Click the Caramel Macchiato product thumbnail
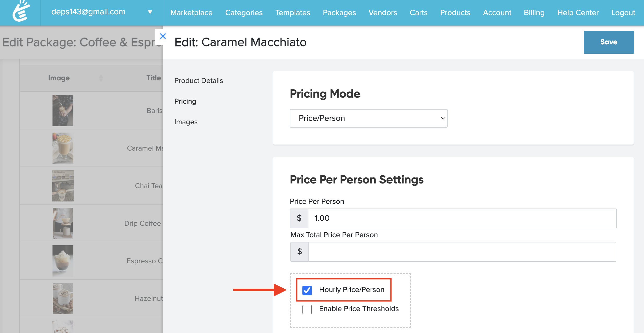 pyautogui.click(x=63, y=148)
